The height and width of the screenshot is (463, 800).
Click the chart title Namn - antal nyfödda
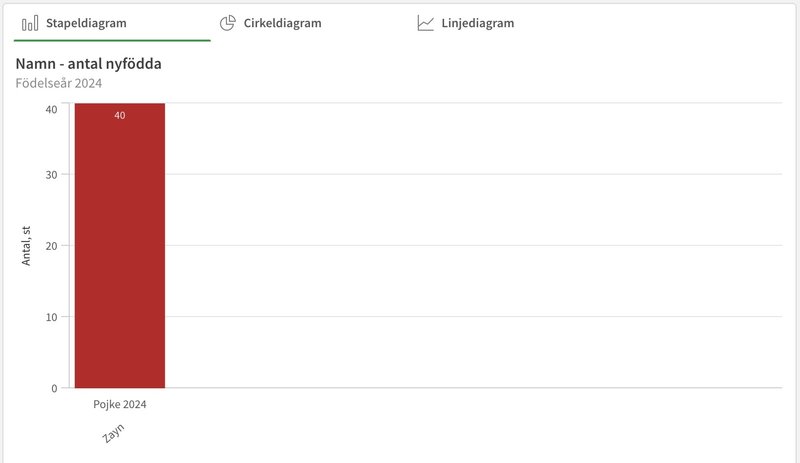coord(88,64)
